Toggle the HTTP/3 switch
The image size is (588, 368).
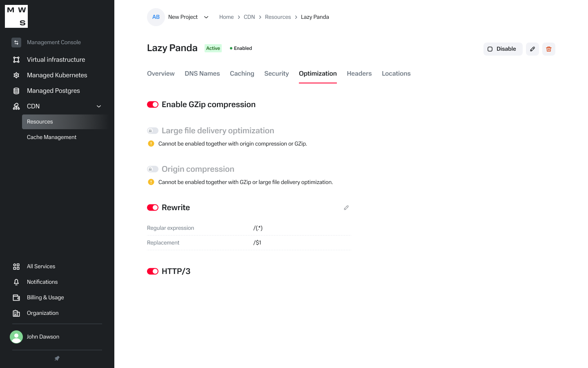(153, 272)
